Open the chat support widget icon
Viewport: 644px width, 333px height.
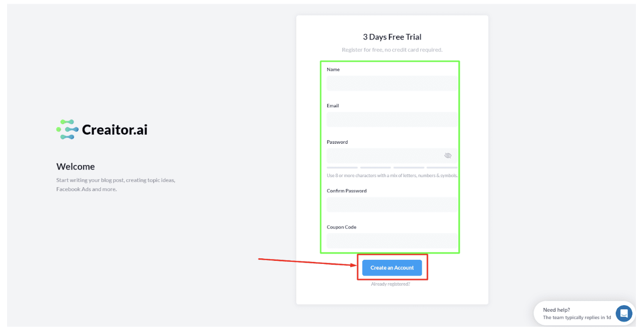pyautogui.click(x=623, y=313)
